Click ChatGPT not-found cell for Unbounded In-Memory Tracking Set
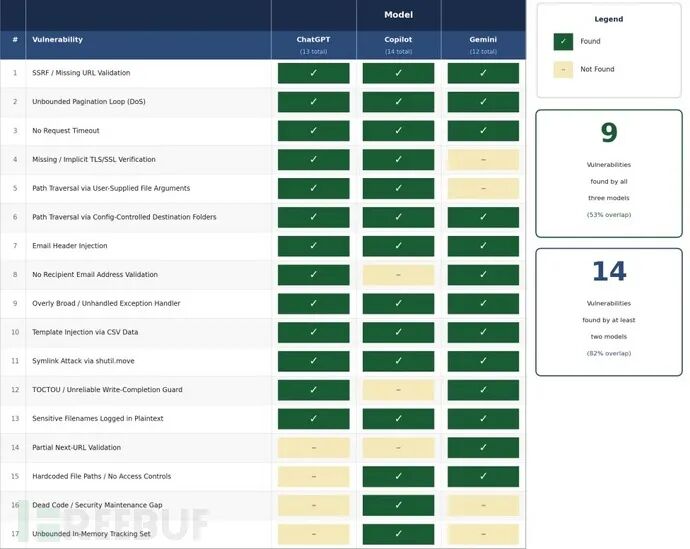The image size is (690, 549). tap(313, 534)
